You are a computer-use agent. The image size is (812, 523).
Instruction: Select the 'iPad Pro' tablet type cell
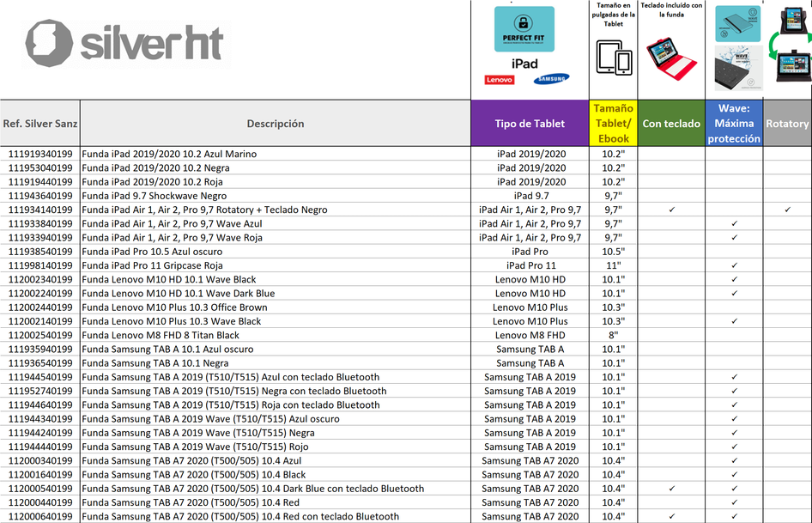click(530, 252)
